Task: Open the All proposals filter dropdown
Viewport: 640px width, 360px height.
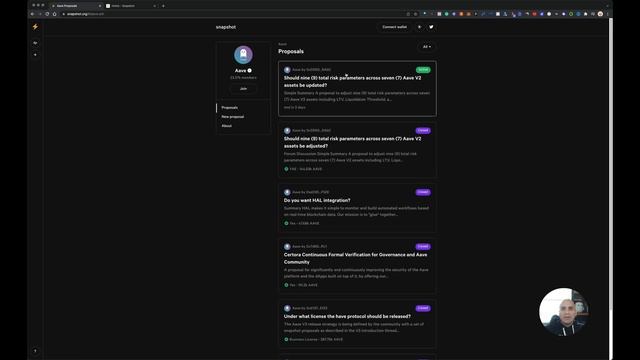Action: pos(427,47)
